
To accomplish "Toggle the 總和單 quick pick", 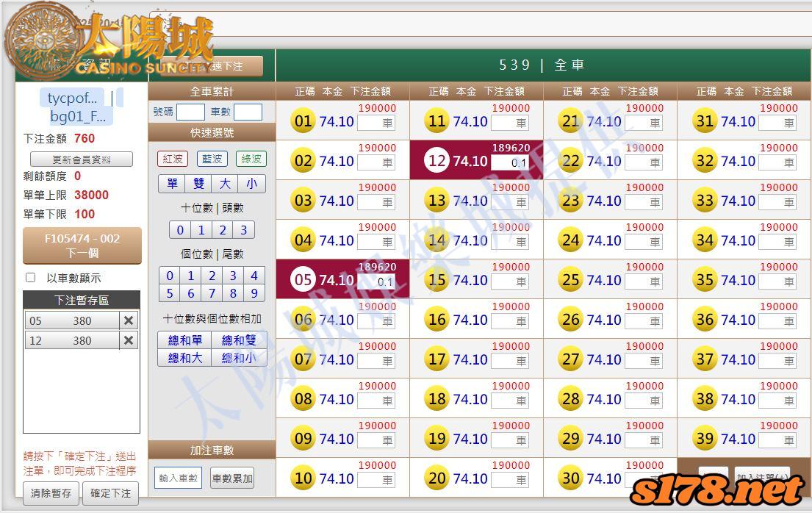I will [184, 340].
